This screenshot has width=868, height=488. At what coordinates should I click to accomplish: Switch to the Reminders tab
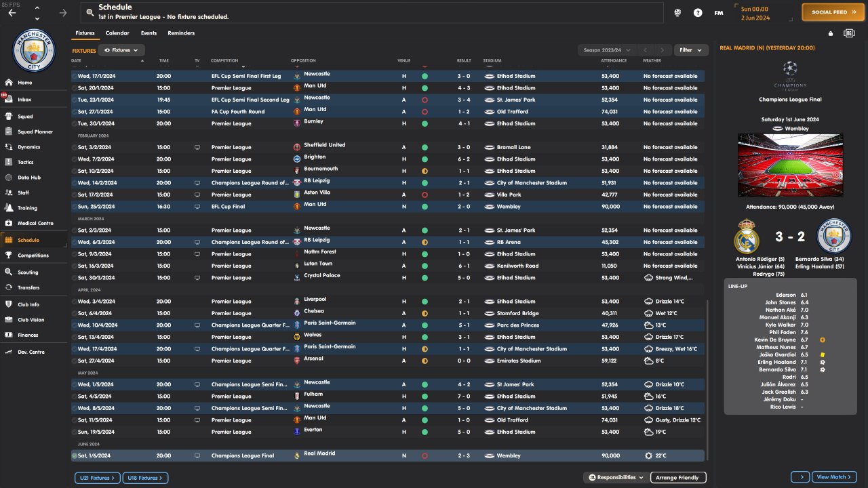click(181, 33)
